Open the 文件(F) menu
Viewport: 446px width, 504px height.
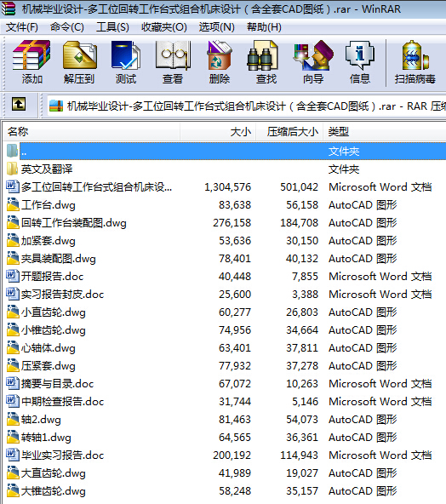coord(22,27)
